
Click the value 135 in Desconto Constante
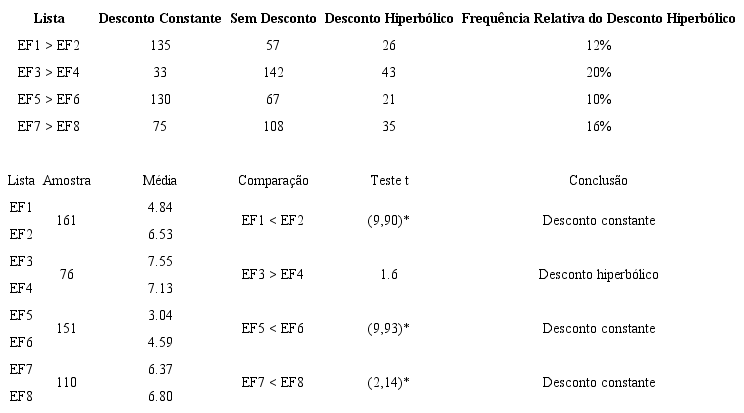[160, 47]
